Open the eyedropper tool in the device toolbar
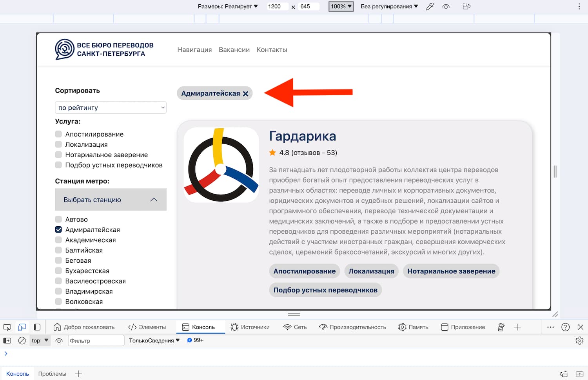 (x=430, y=6)
